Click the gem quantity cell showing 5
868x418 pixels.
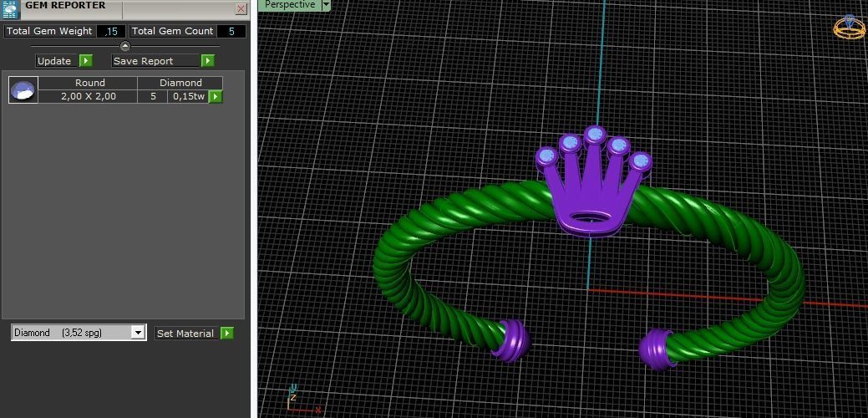153,96
